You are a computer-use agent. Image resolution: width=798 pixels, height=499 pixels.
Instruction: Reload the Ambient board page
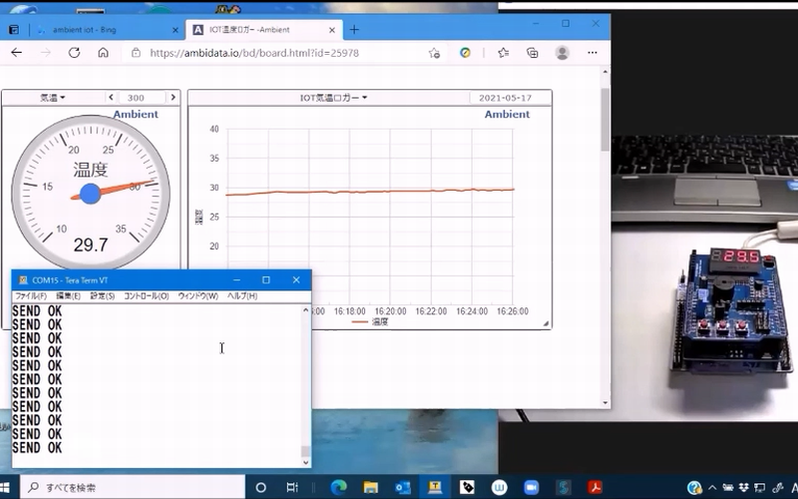[74, 53]
